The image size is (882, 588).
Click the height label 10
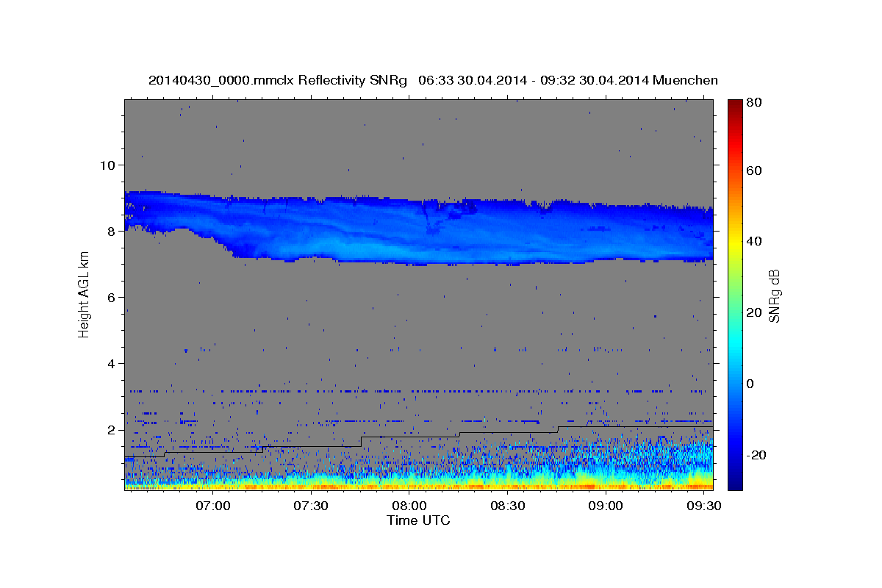107,165
